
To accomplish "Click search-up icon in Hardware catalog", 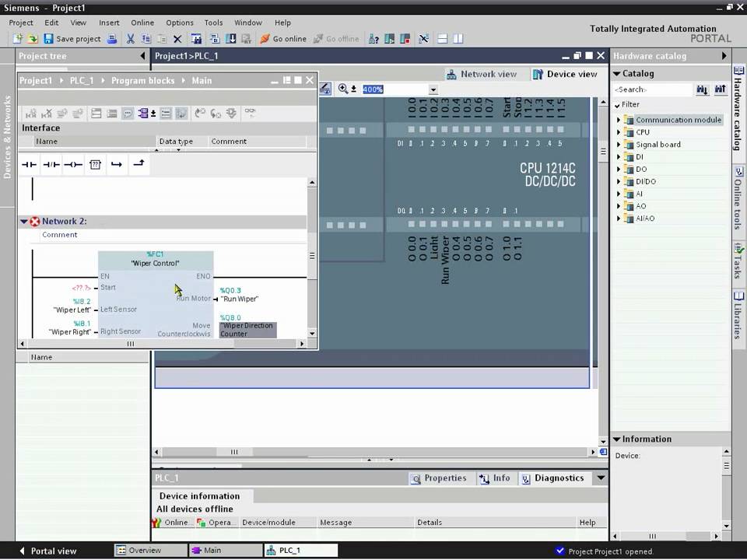I will click(720, 89).
